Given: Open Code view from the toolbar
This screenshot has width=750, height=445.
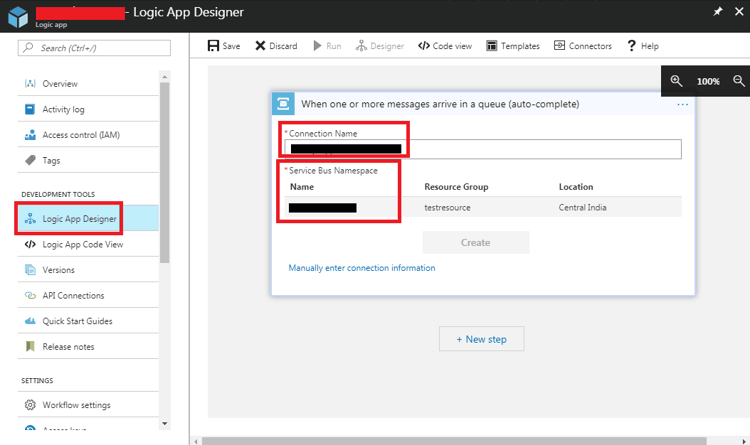Looking at the screenshot, I should 445,46.
